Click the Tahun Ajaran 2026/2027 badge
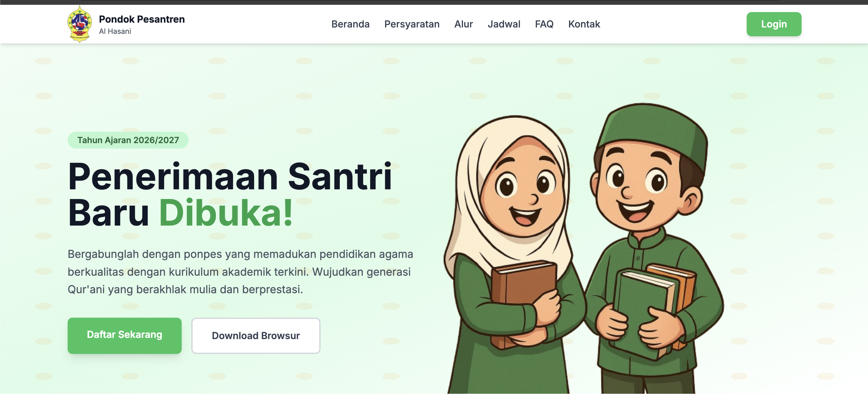The height and width of the screenshot is (398, 868). (x=128, y=140)
